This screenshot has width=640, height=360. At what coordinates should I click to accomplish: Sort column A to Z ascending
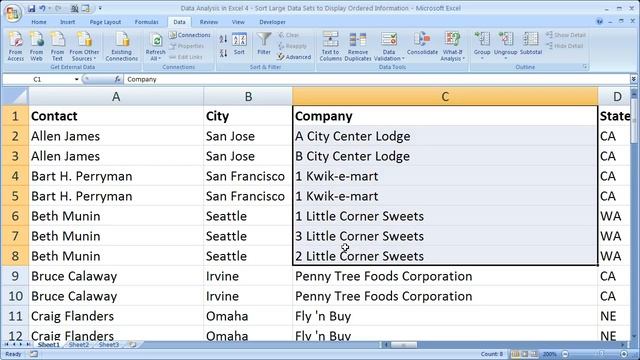pos(223,39)
